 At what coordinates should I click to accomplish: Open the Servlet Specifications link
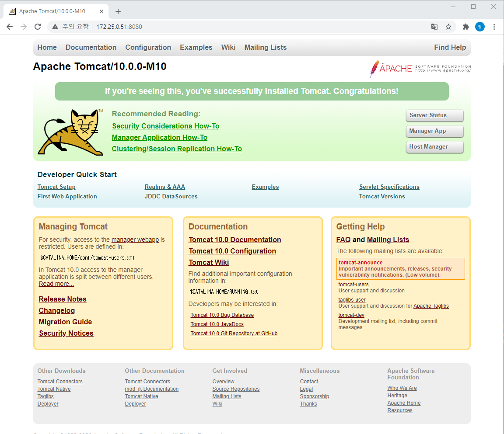[x=389, y=187]
